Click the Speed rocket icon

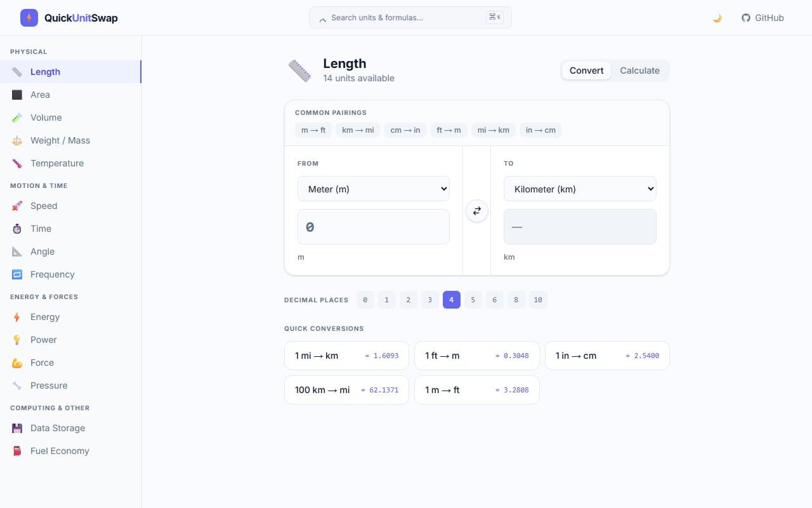point(17,206)
